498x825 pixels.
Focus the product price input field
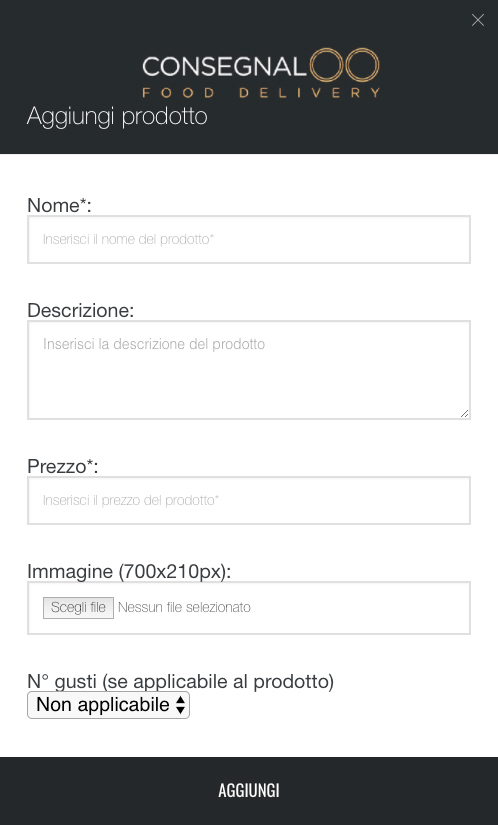[x=249, y=500]
